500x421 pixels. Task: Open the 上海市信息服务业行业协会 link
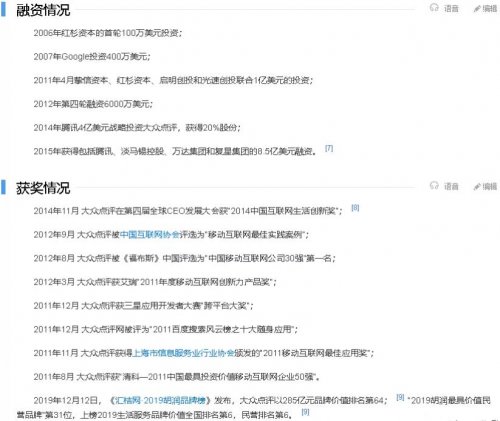(x=184, y=353)
